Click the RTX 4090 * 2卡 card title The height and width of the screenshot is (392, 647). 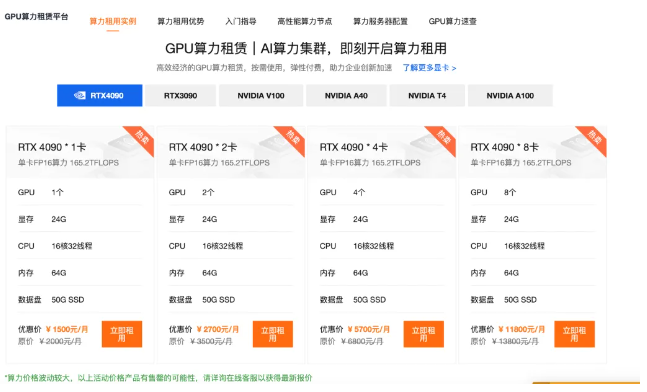pyautogui.click(x=203, y=147)
